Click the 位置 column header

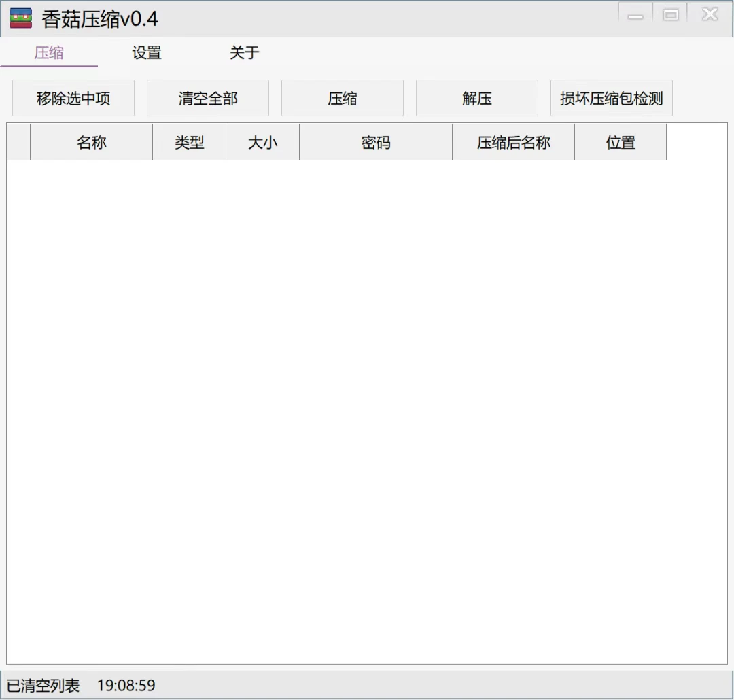coord(621,141)
